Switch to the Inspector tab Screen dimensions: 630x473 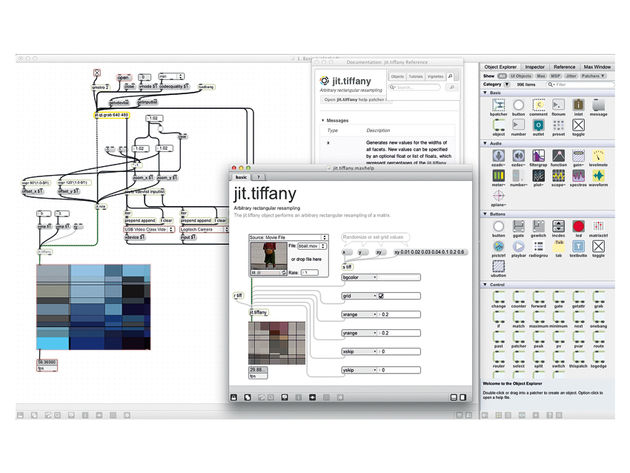[x=535, y=67]
